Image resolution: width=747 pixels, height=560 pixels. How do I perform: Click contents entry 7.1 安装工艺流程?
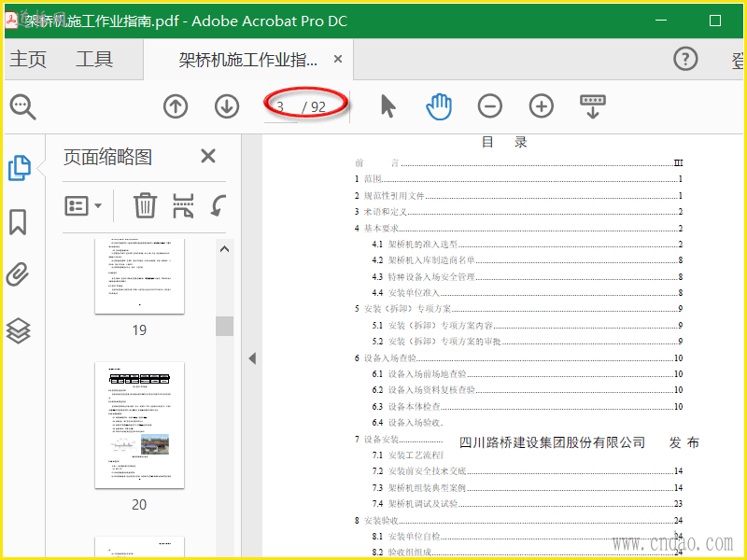tap(408, 455)
